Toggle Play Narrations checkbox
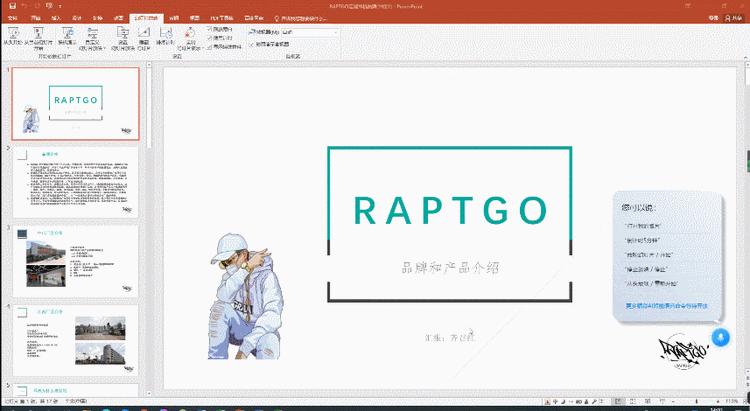This screenshot has width=750, height=411. click(x=221, y=29)
